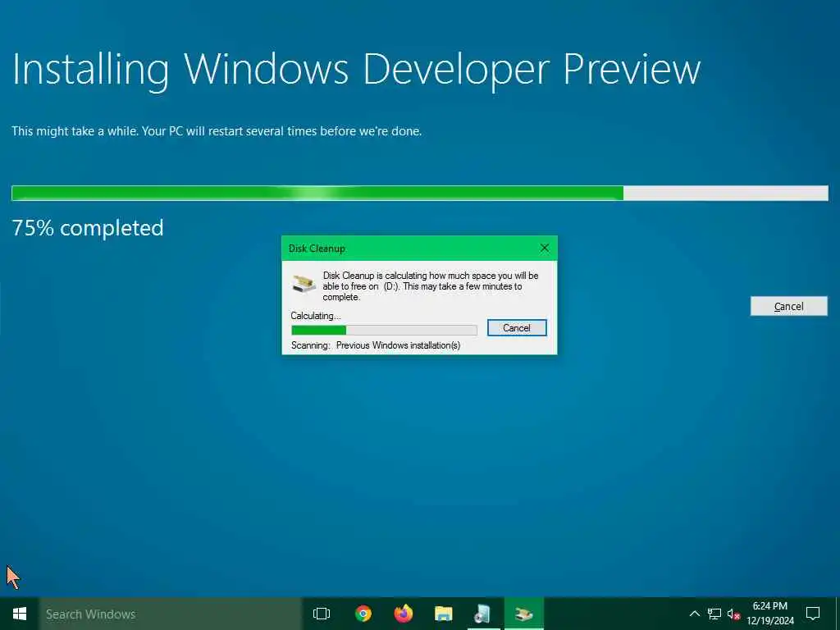The width and height of the screenshot is (840, 630).
Task: Click the Search Windows box
Action: 171,614
